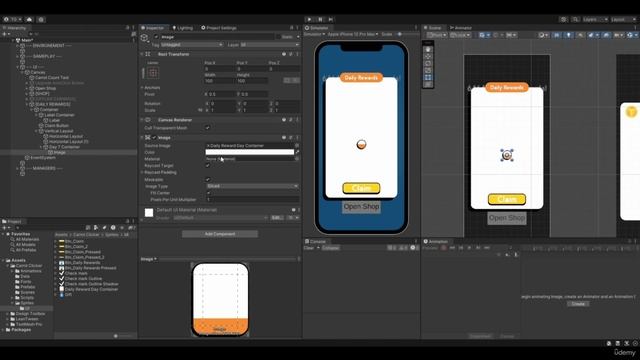Click the material Edit button
640x360 pixels.
tap(277, 218)
